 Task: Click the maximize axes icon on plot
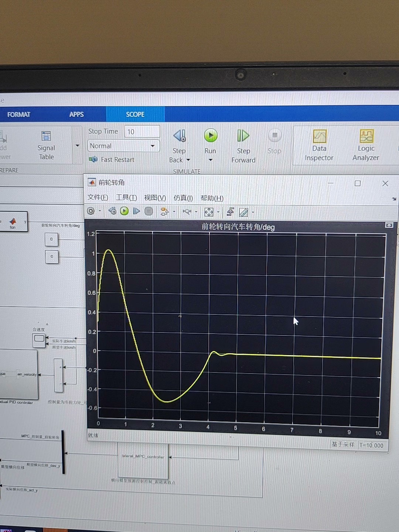pos(389,225)
